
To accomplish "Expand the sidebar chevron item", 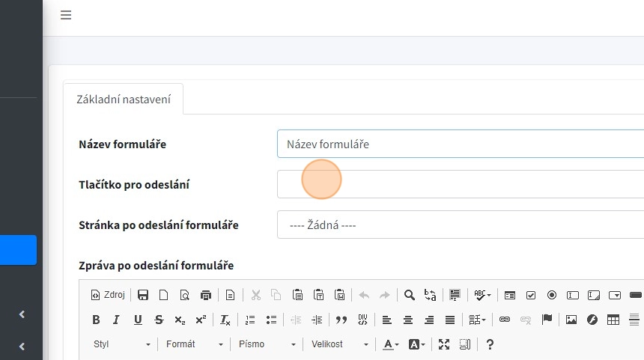I will [x=22, y=314].
